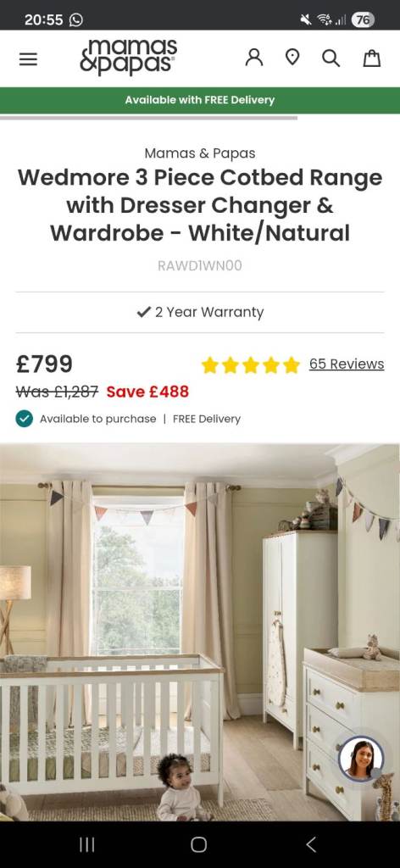Screen dimensions: 400x868
Task: Tap the nursery room product image
Action: click(x=200, y=632)
